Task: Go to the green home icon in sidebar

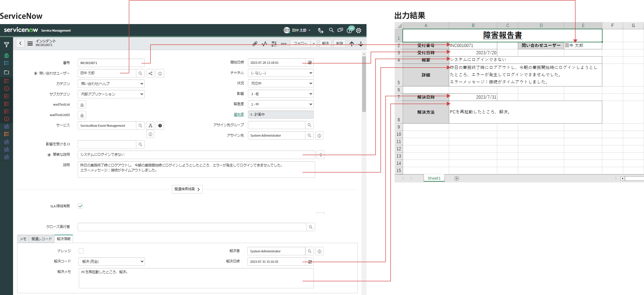Action: pyautogui.click(x=6, y=55)
